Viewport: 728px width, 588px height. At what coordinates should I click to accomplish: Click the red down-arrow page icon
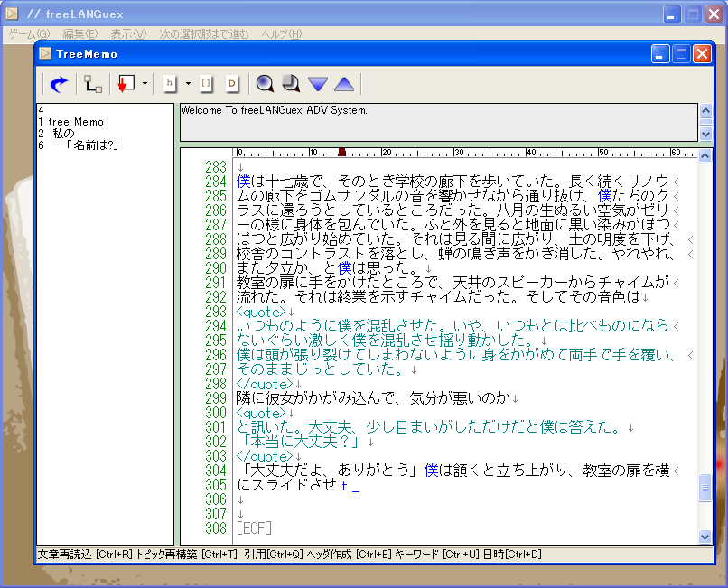(x=126, y=84)
